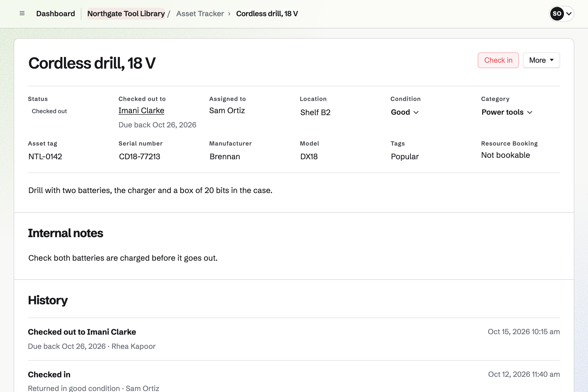Screen dimensions: 588x392
Task: Click the Checked out status badge
Action: (49, 111)
